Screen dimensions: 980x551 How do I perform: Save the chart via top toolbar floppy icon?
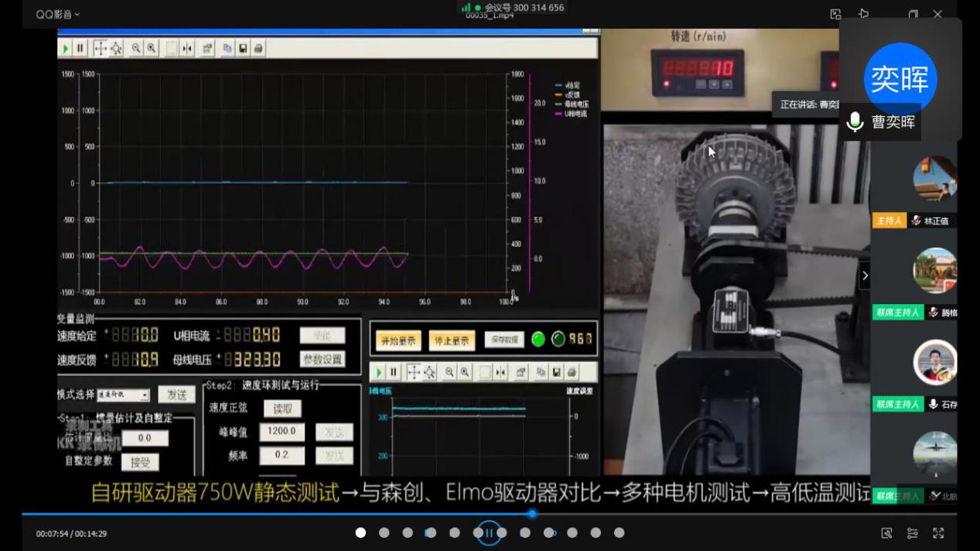coord(243,48)
